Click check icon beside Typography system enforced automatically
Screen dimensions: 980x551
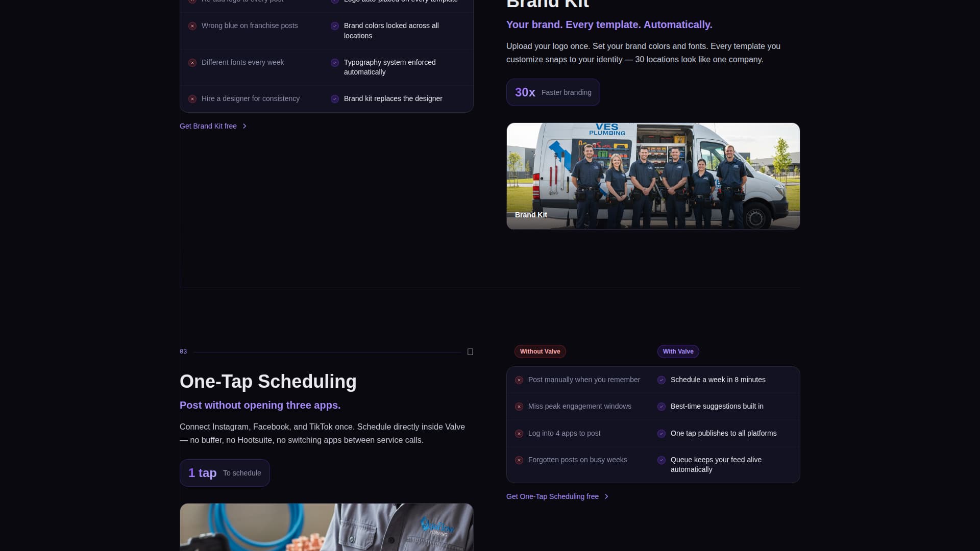pos(335,63)
